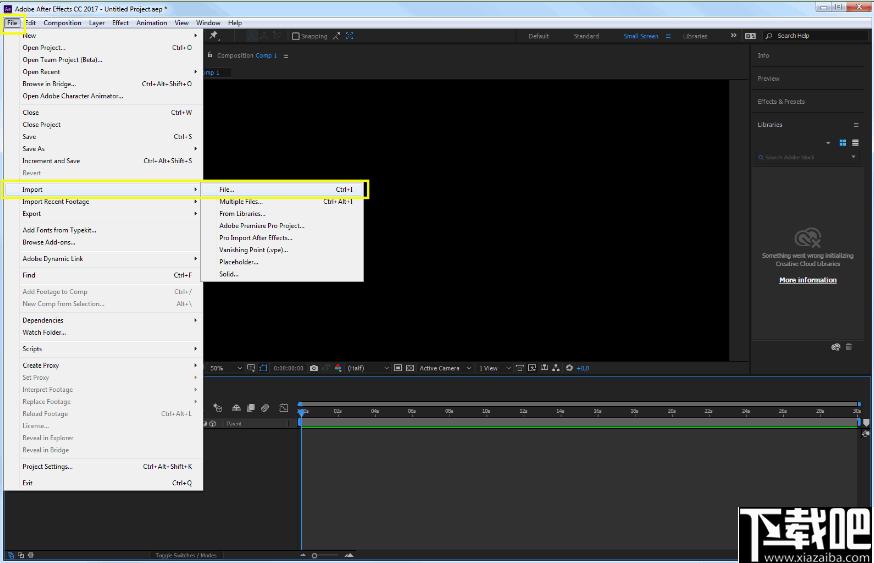The image size is (874, 563).
Task: Open the Libraries panel menu
Action: 856,125
